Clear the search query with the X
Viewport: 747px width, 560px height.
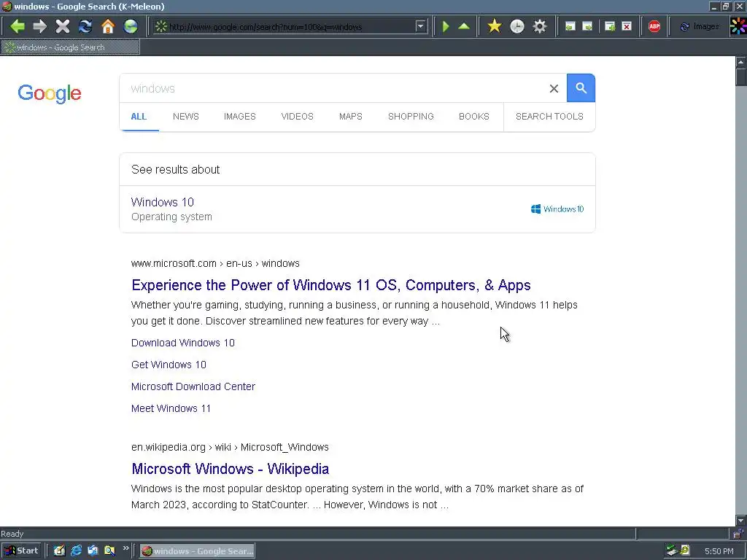point(554,88)
